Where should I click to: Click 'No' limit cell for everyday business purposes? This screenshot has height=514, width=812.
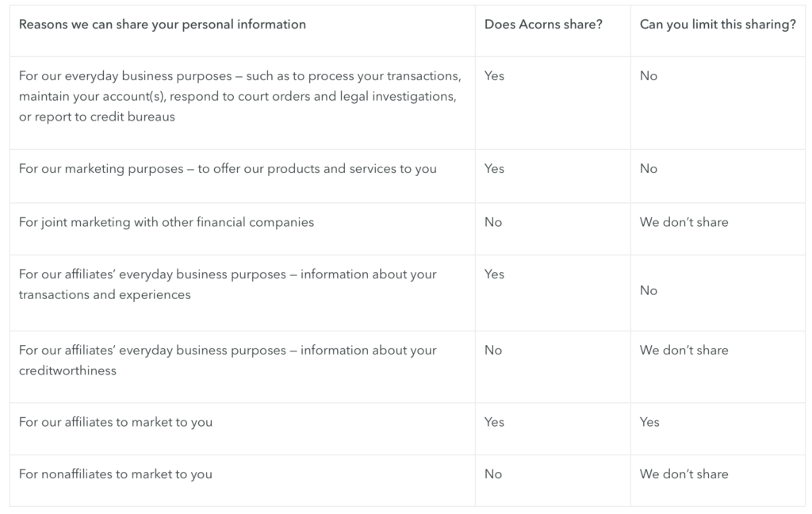[x=649, y=76]
